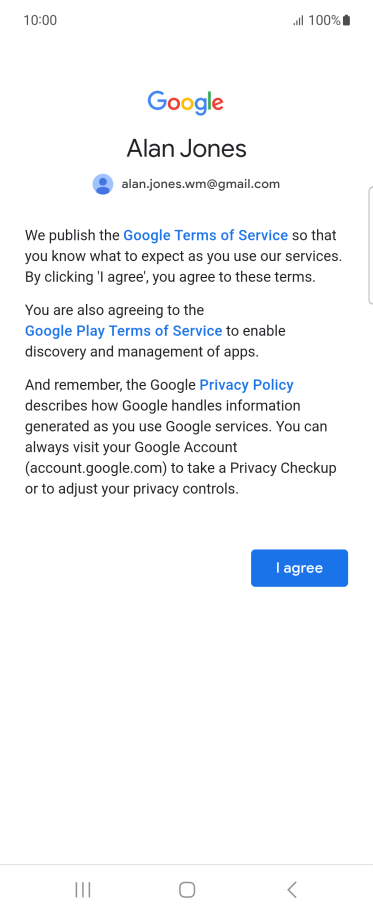
Task: Tap the blue account avatar icon
Action: click(x=103, y=184)
